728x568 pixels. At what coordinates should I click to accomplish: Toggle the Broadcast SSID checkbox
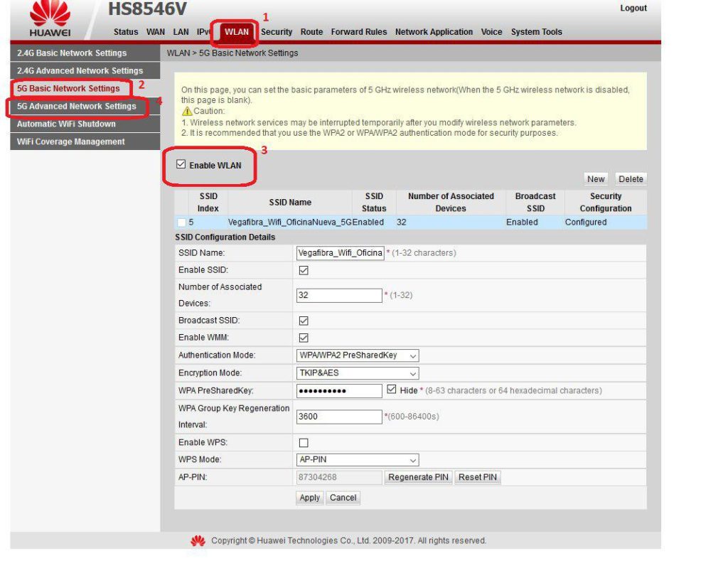click(304, 321)
